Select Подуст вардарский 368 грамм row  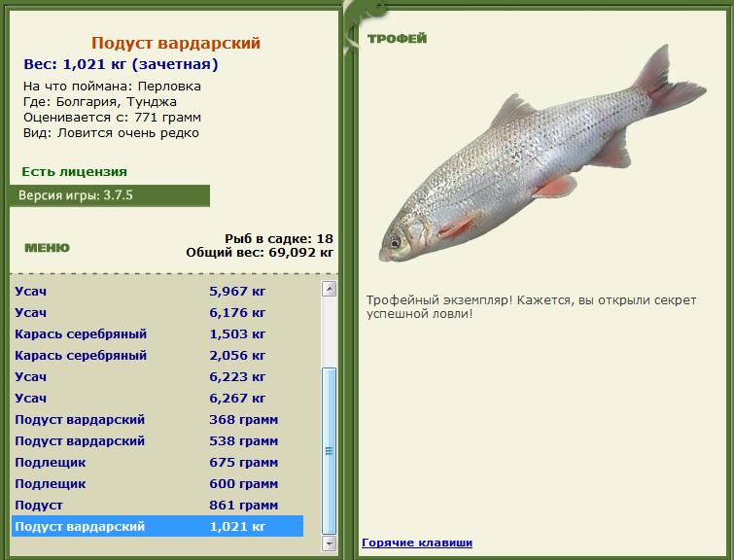pyautogui.click(x=157, y=420)
